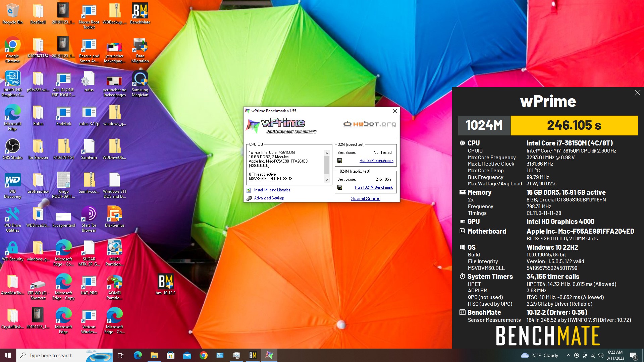Open the Microsoft Store taskbar icon
The height and width of the screenshot is (362, 644).
(170, 355)
